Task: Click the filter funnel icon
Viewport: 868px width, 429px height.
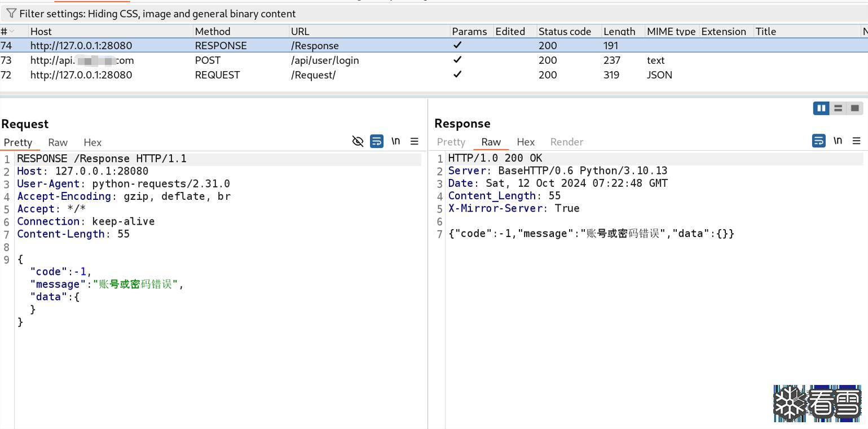Action: tap(11, 14)
